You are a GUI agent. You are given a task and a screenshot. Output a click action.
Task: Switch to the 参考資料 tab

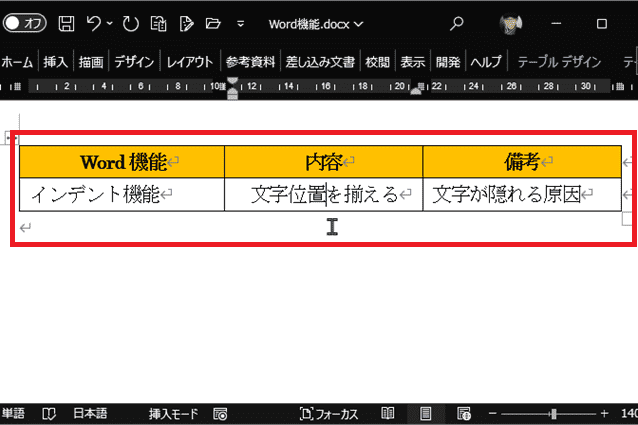pyautogui.click(x=250, y=62)
